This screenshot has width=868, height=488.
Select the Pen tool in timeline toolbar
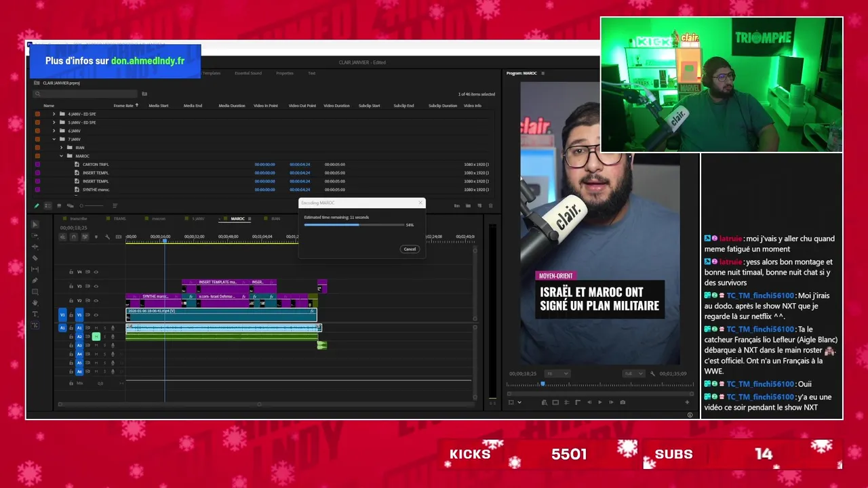(x=35, y=281)
